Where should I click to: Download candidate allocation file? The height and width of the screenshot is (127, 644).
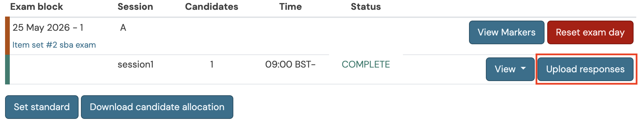pos(157,107)
